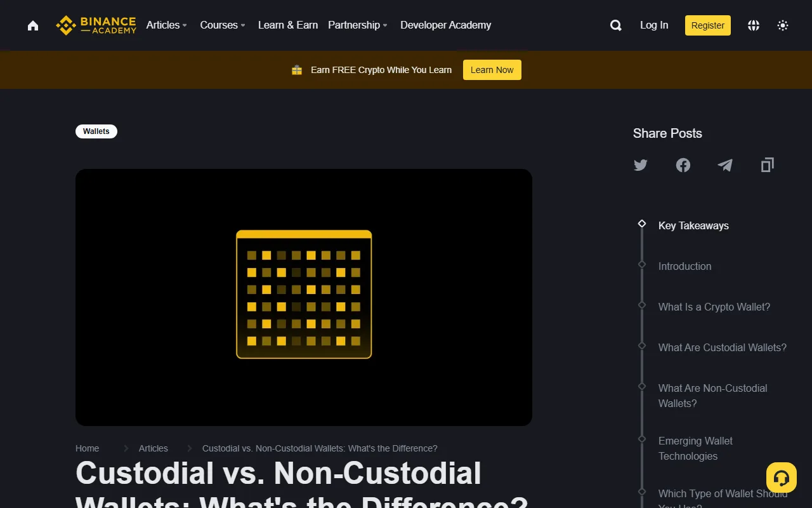Go to Articles breadcrumb
This screenshot has width=812, height=508.
(x=154, y=448)
